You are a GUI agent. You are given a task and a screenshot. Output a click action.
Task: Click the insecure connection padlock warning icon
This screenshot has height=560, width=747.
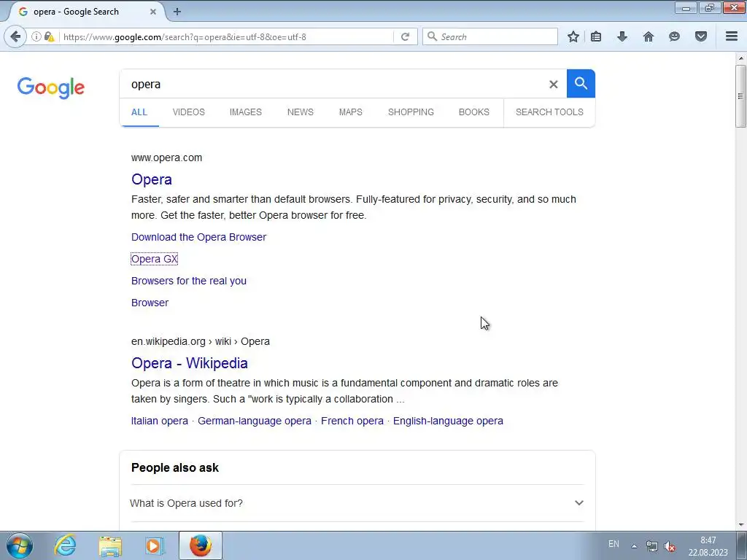coord(49,36)
